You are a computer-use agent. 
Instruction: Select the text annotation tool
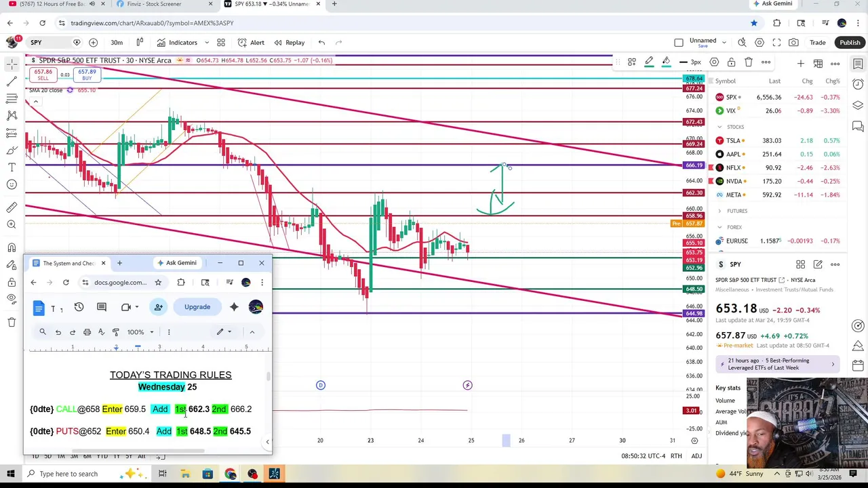(12, 167)
